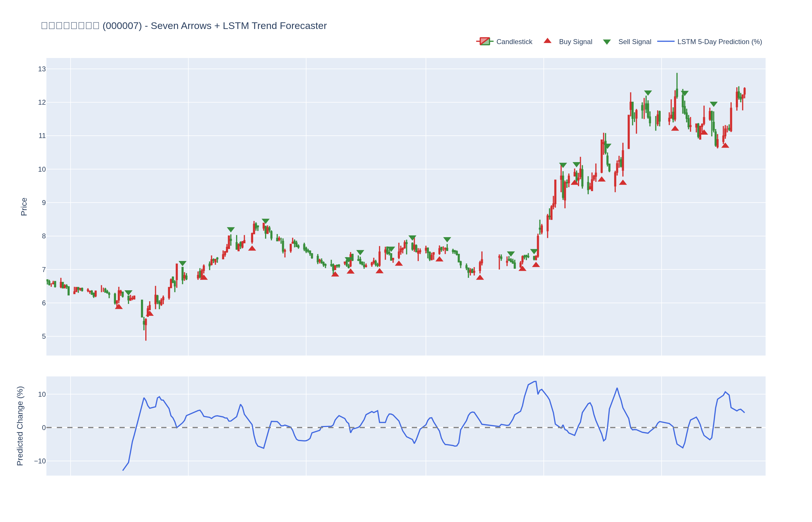Viewport: 812px width, 522px height.
Task: Click the first sell signal marker below price 6.5
Action: tap(128, 293)
